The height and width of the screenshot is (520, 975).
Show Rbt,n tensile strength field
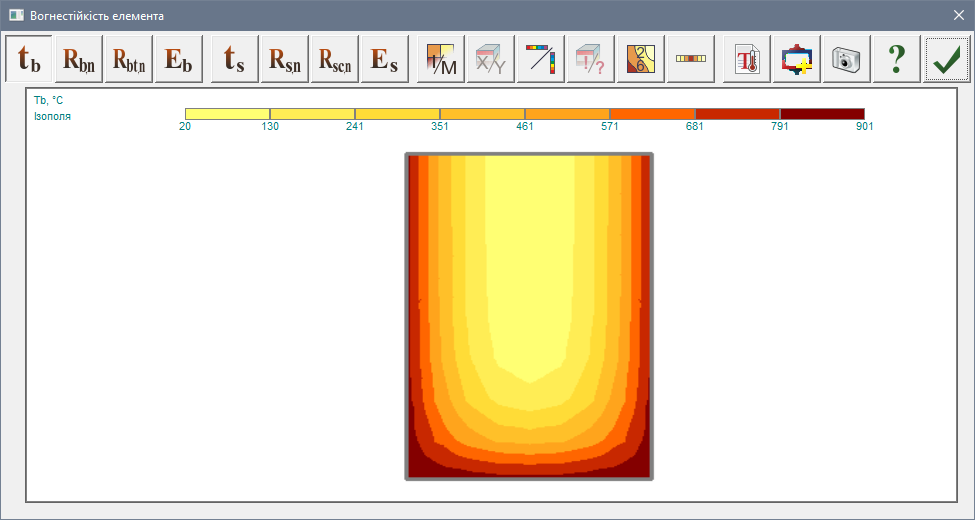(x=130, y=59)
